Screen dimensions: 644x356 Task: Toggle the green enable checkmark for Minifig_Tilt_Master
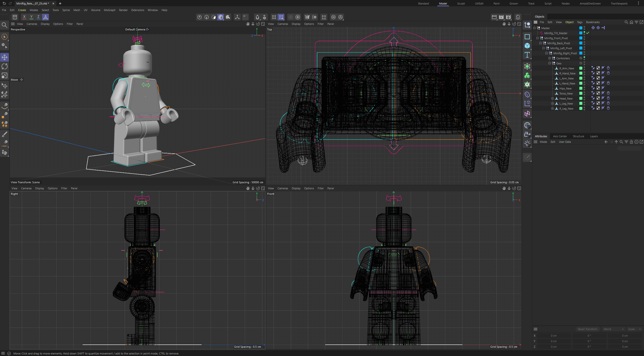588,33
